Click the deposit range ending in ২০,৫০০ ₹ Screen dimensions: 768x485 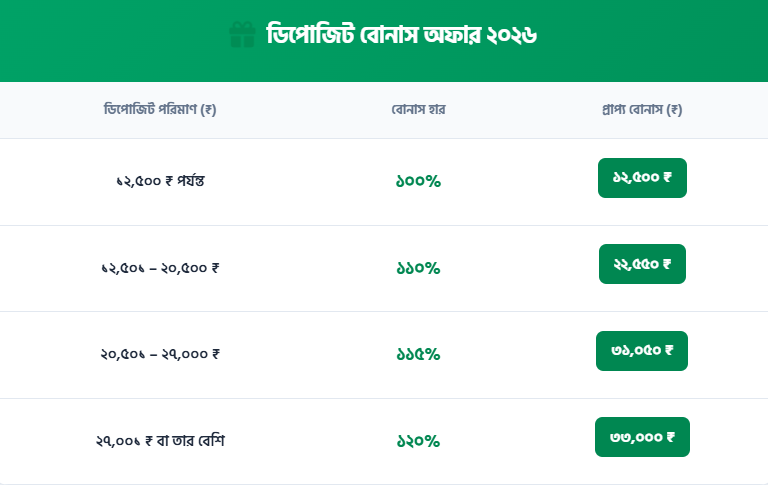click(x=160, y=268)
